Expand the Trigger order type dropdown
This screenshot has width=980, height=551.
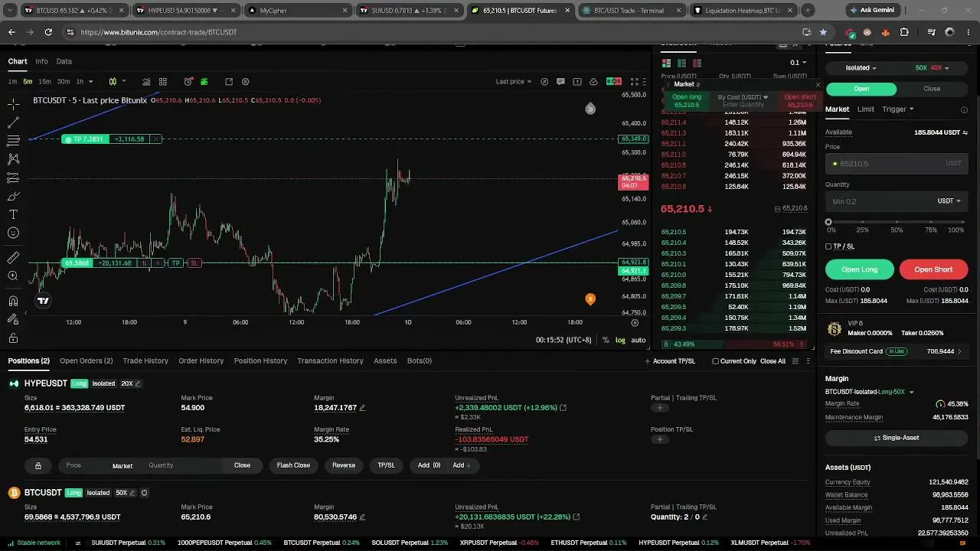pos(898,109)
